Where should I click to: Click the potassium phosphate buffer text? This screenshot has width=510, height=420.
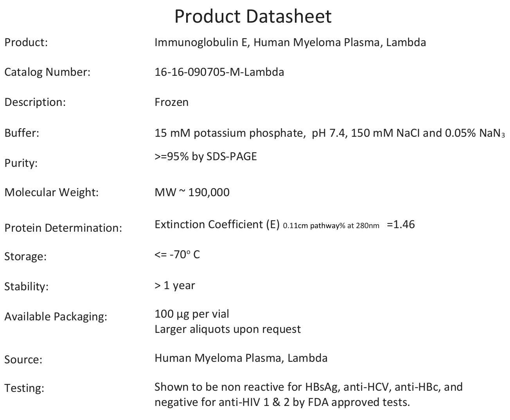coord(229,133)
